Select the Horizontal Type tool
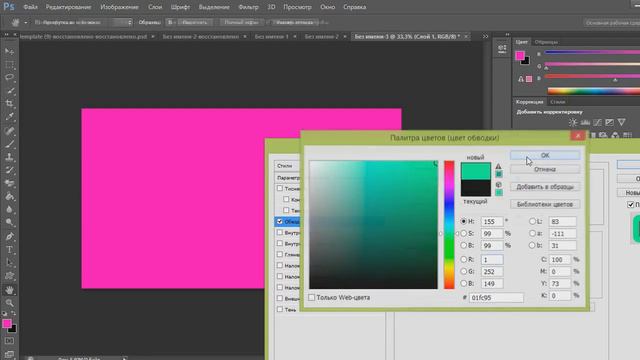 [9, 249]
